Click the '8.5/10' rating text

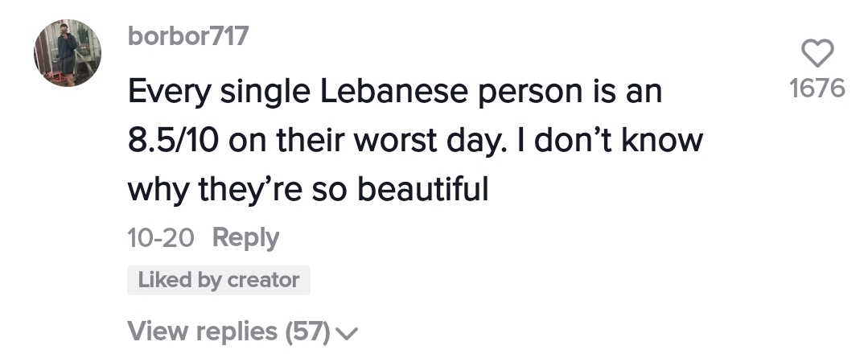tap(173, 140)
